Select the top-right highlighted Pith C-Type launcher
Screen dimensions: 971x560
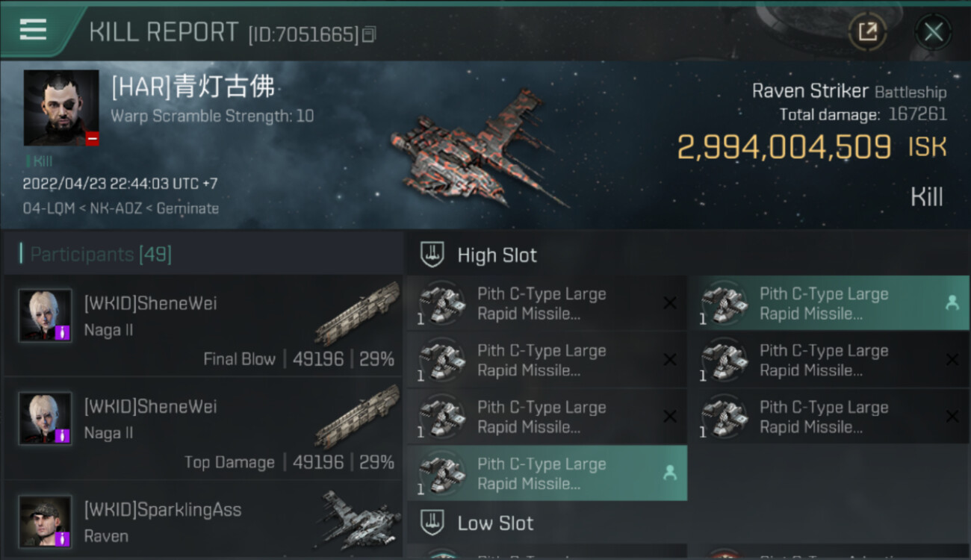828,303
